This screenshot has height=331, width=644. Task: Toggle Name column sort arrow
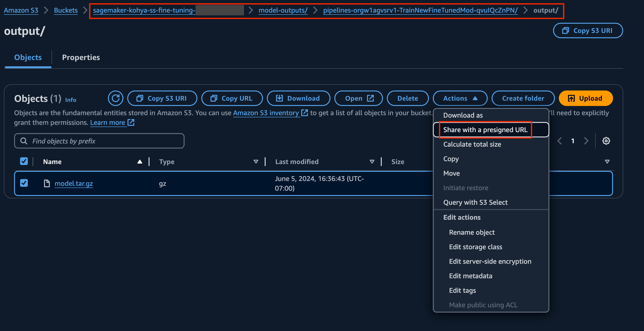140,162
